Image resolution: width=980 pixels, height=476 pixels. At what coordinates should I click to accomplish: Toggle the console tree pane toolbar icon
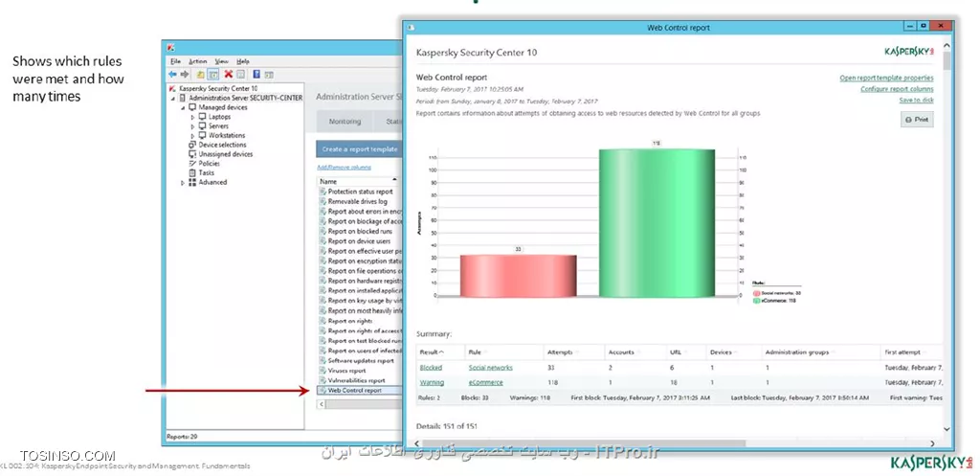(x=213, y=74)
